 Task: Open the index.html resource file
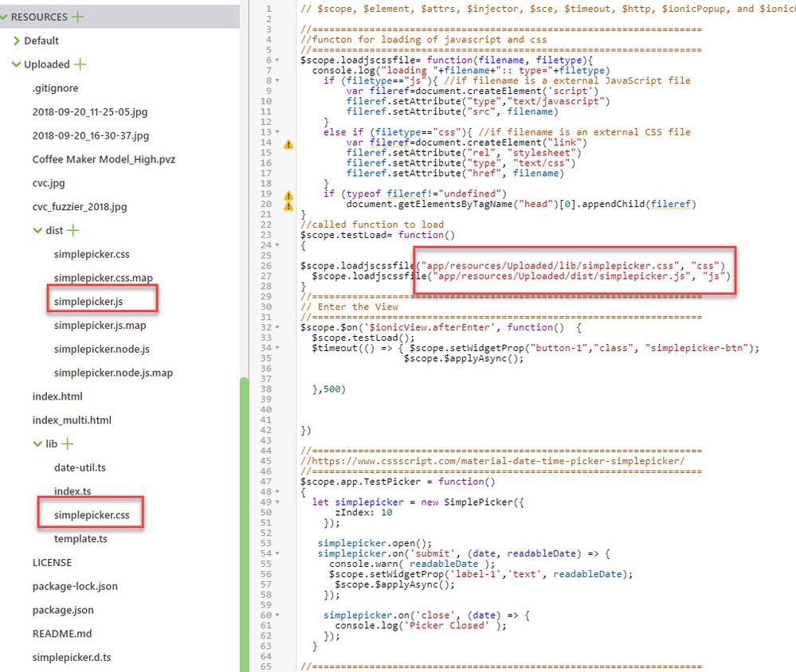pyautogui.click(x=57, y=397)
